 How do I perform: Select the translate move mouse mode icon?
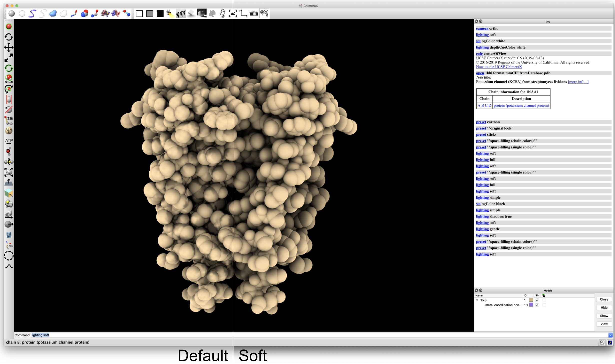pos(9,47)
